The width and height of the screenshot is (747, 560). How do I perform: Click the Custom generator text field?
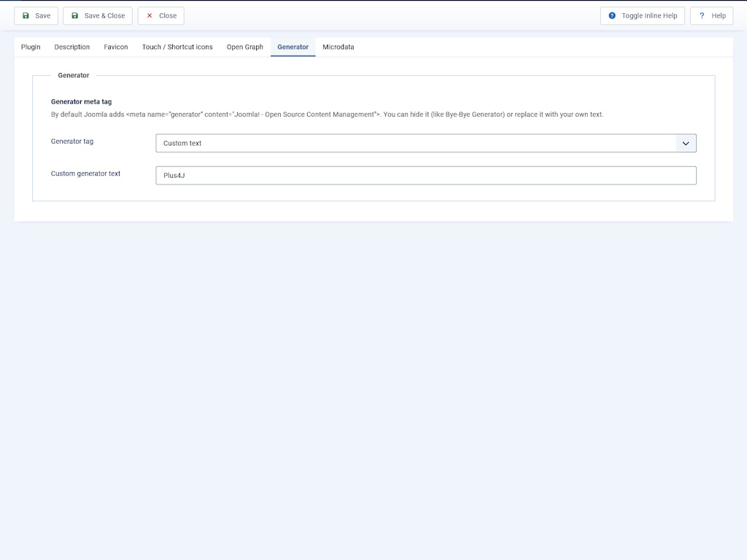coord(426,176)
